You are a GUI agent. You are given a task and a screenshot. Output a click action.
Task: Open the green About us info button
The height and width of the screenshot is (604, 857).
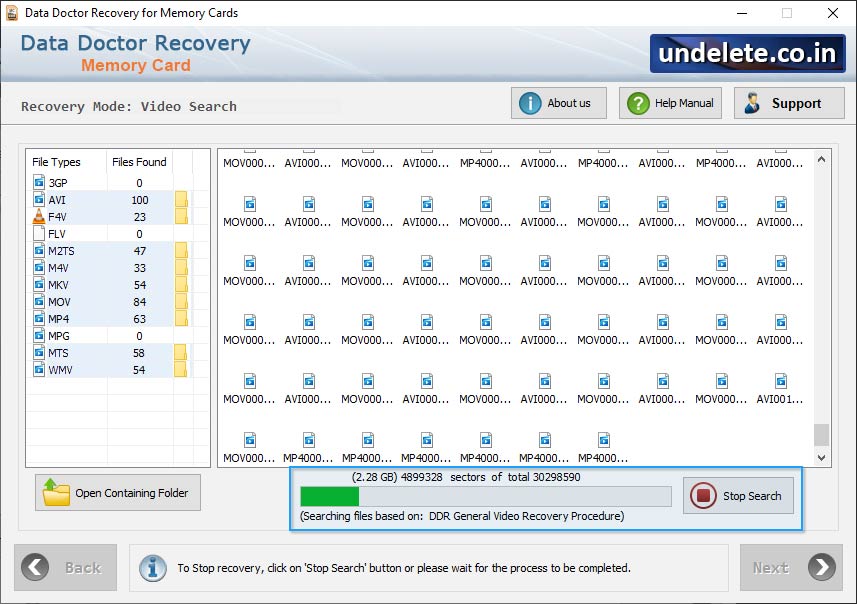pos(558,102)
